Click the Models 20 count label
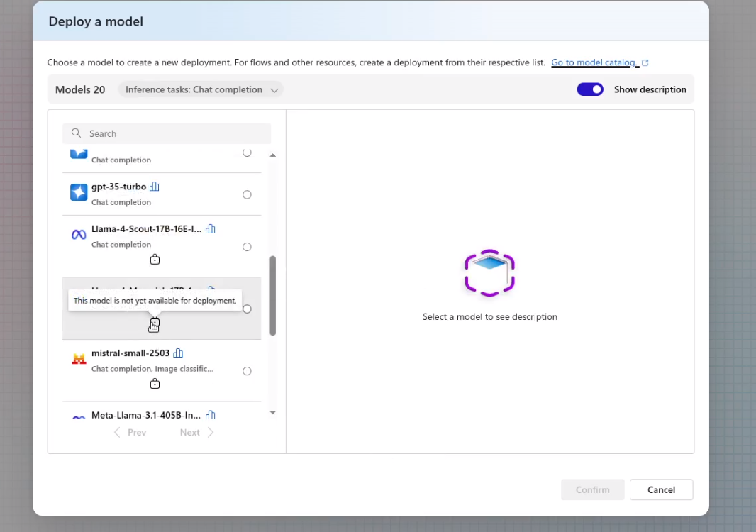The height and width of the screenshot is (532, 756). 80,89
